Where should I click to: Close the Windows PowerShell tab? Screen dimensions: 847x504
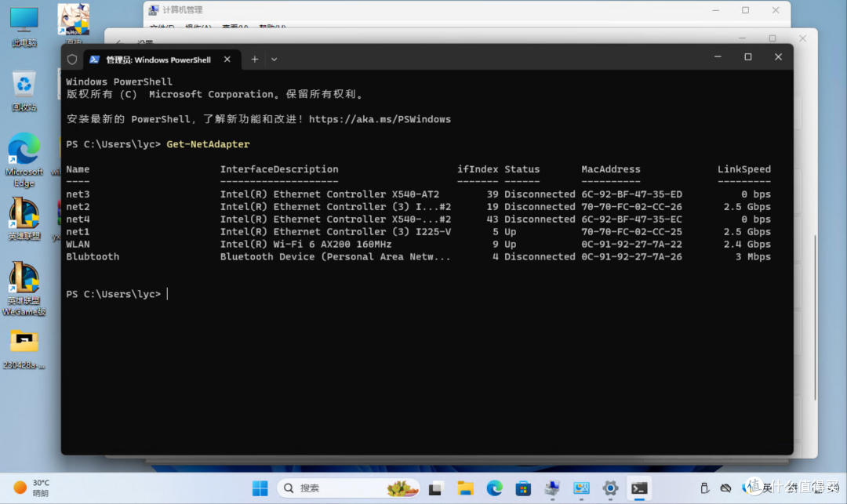227,60
